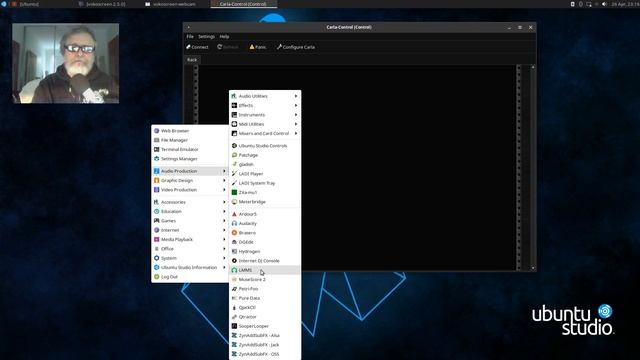This screenshot has height=360, width=640.
Task: Open ZynAddSubFX - Jack entry
Action: click(265, 345)
